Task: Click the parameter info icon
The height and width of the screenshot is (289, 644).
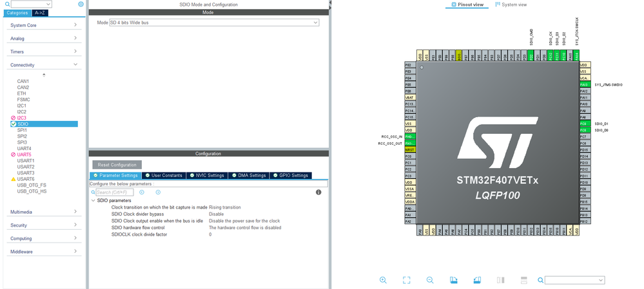Action: point(318,192)
